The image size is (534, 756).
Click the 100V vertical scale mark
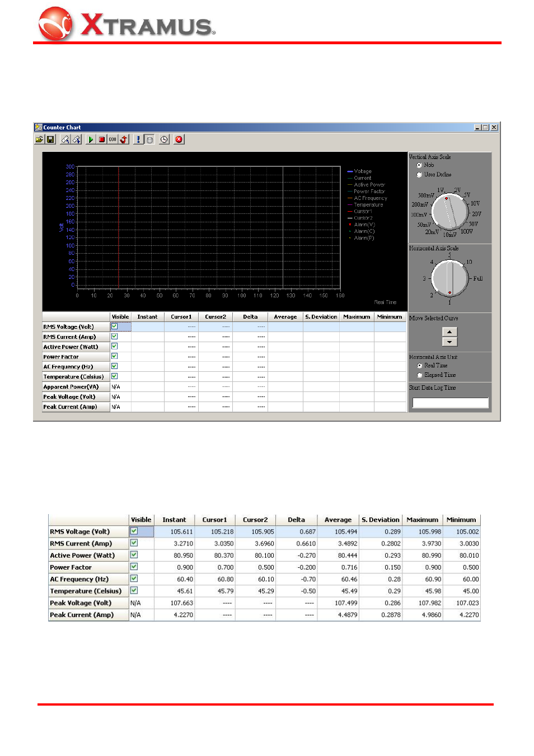pos(466,231)
